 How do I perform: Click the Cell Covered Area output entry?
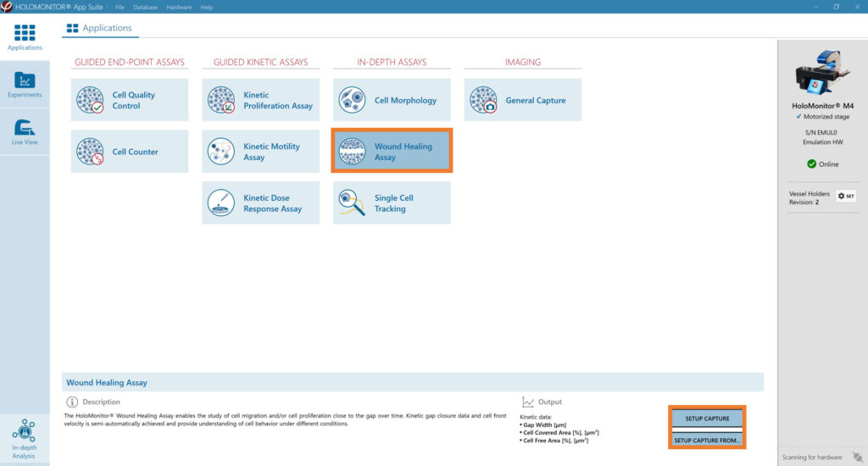[x=559, y=433]
